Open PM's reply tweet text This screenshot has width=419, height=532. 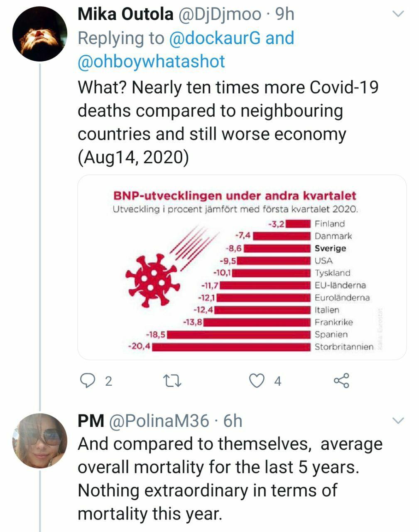229,479
